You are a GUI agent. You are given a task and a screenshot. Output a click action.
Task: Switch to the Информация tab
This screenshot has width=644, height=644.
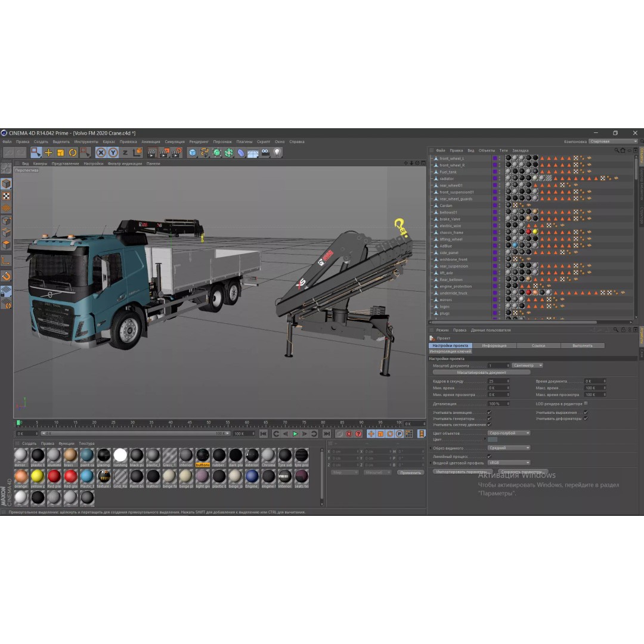pyautogui.click(x=494, y=345)
